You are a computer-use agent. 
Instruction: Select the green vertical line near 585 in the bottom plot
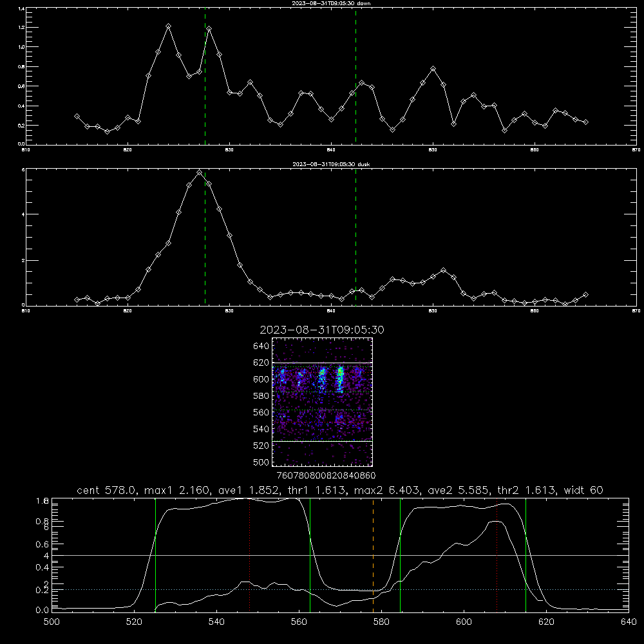pos(401,555)
